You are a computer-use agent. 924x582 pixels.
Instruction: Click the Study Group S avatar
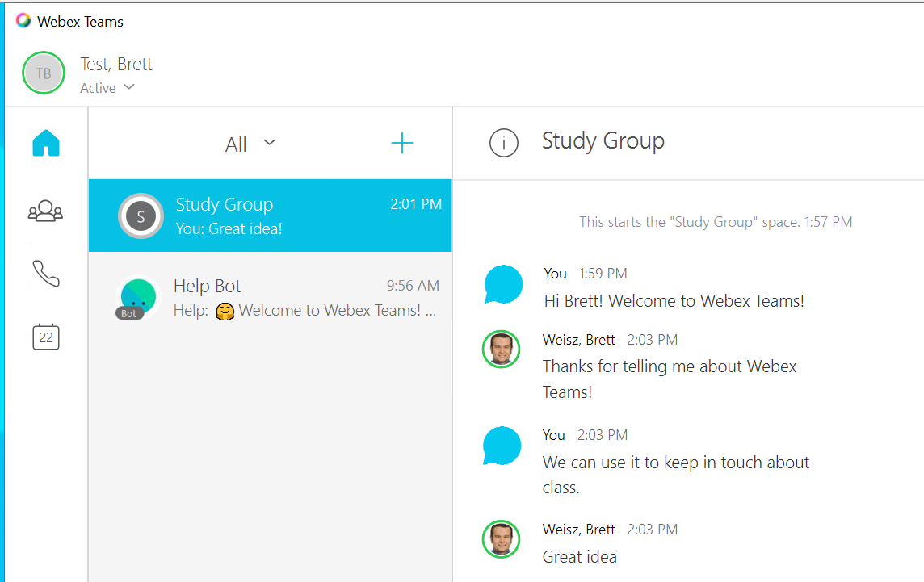[x=141, y=216]
